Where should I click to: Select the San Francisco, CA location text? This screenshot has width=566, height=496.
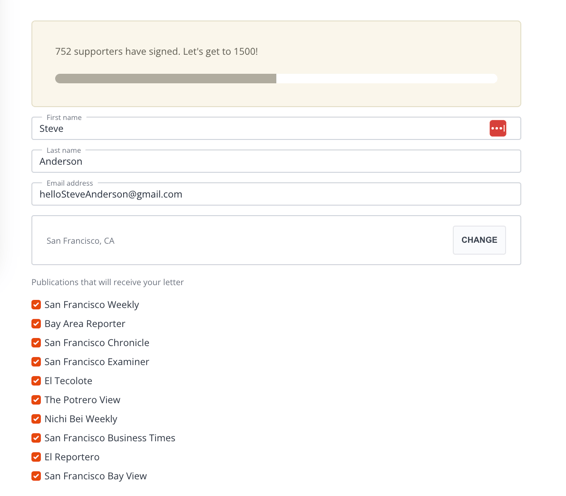click(x=80, y=241)
